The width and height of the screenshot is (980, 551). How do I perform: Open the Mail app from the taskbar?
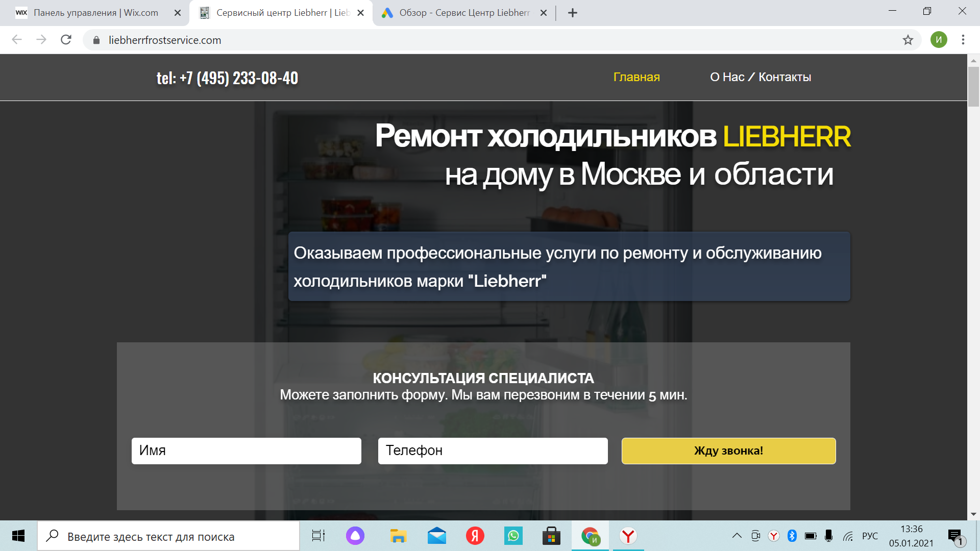(437, 536)
